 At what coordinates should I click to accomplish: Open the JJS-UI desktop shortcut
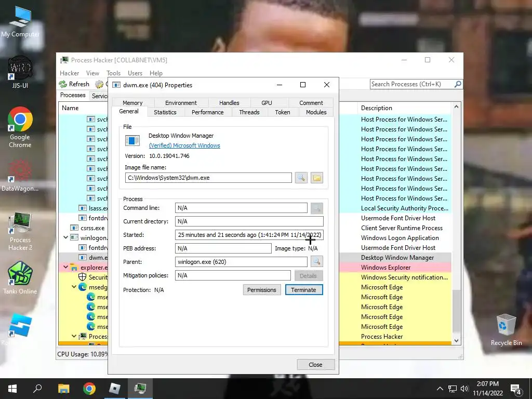pyautogui.click(x=20, y=73)
